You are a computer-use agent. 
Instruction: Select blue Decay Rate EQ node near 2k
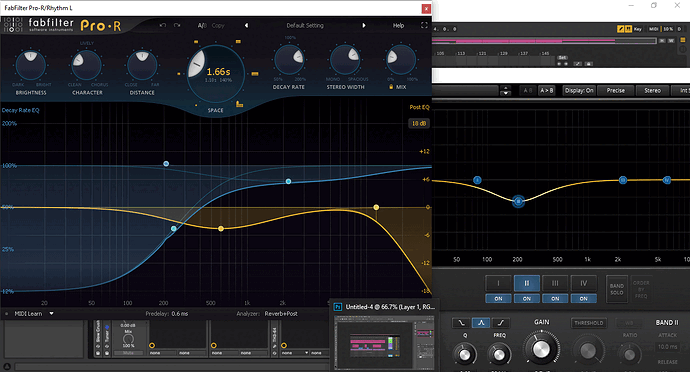click(288, 181)
